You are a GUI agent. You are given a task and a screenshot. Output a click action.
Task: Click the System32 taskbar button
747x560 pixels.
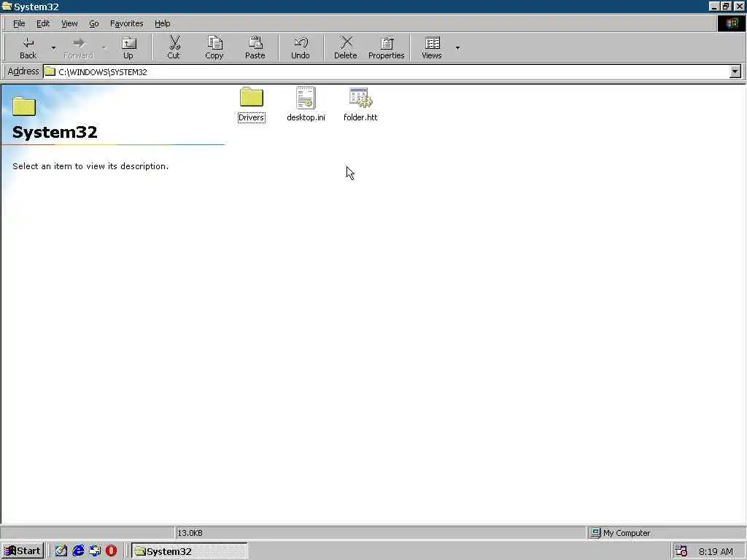pyautogui.click(x=190, y=551)
